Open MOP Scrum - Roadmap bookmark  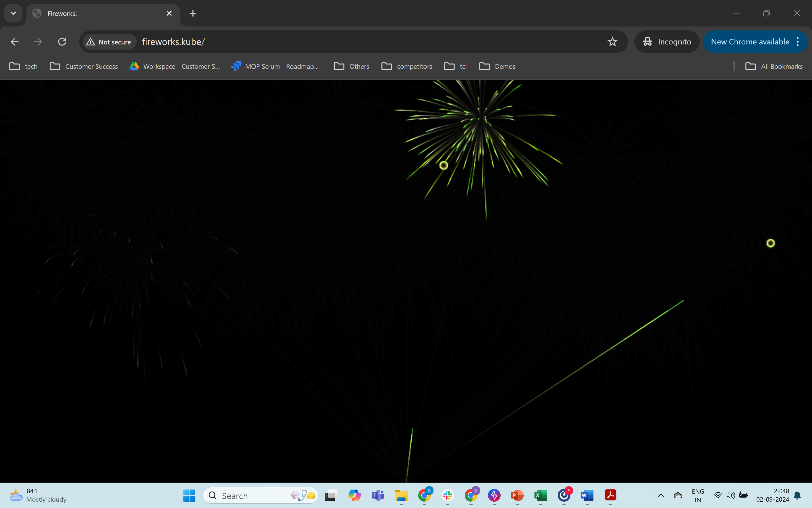(275, 66)
